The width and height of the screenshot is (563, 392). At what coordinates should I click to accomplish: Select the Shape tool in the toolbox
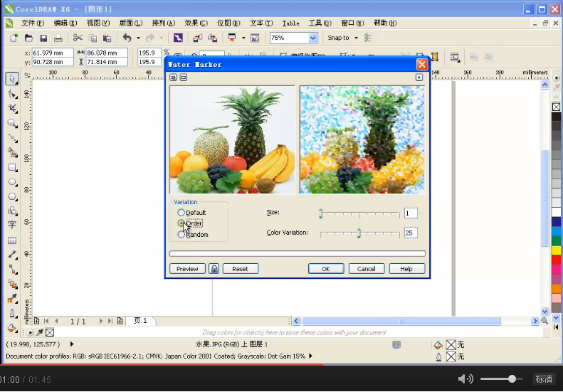(12, 94)
